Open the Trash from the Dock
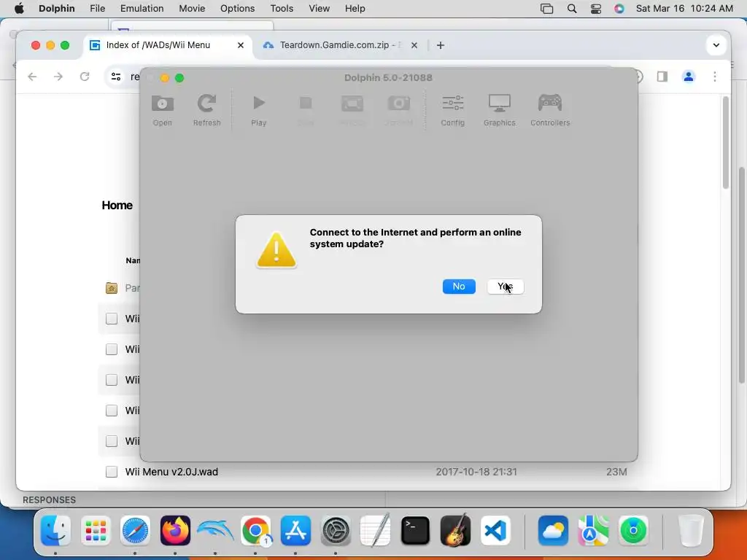The height and width of the screenshot is (560, 747). tap(691, 531)
